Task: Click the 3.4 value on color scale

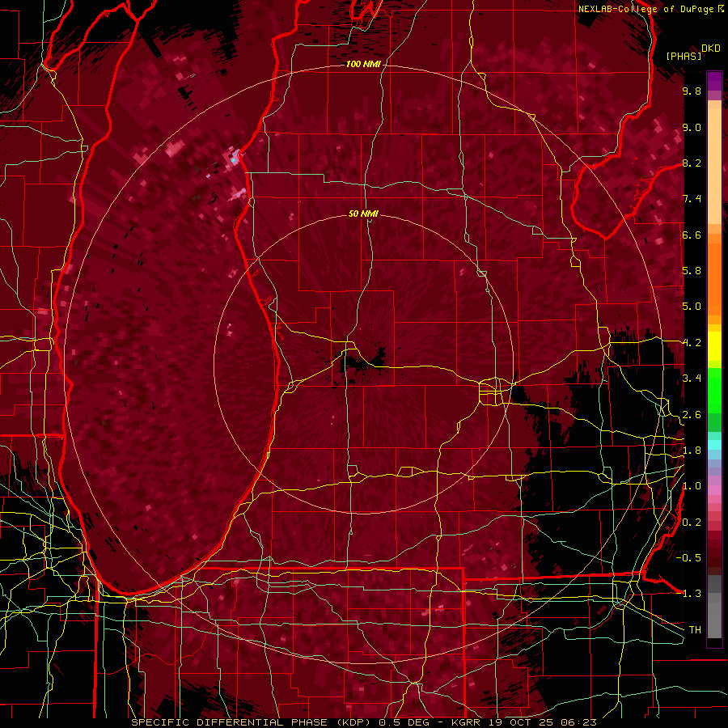Action: (692, 379)
